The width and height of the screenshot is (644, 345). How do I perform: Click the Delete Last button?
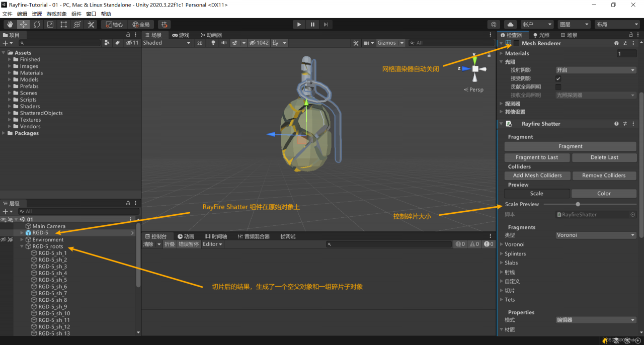604,157
